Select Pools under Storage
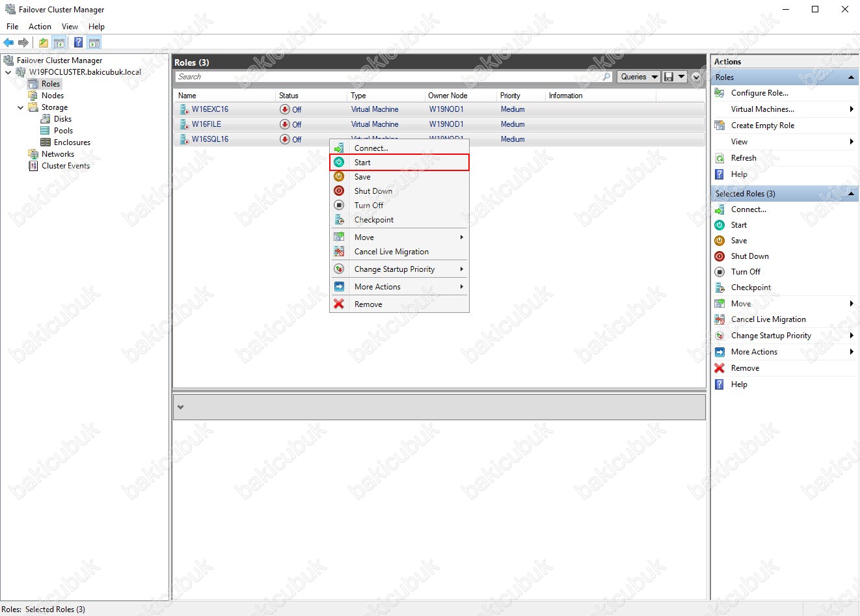 63,131
